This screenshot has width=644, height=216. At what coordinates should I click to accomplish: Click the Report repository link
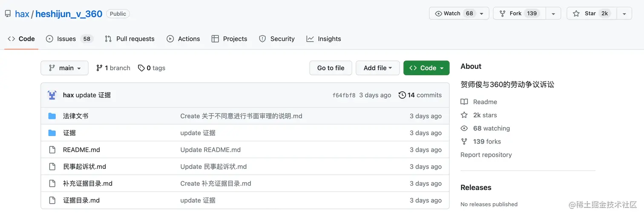coord(486,155)
